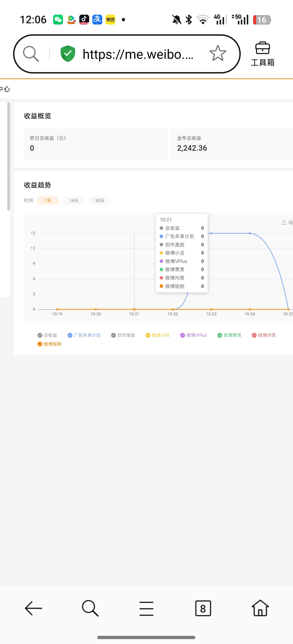Click the sidebar vertical scrollbar
293x644 pixels.
8,157
